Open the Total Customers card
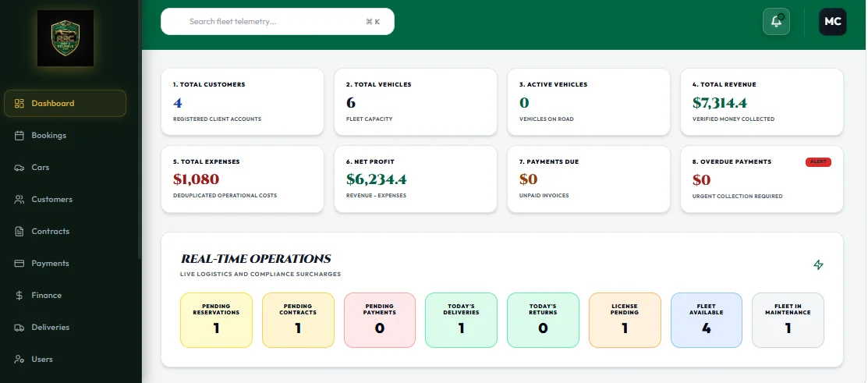The image size is (868, 383). click(x=243, y=102)
